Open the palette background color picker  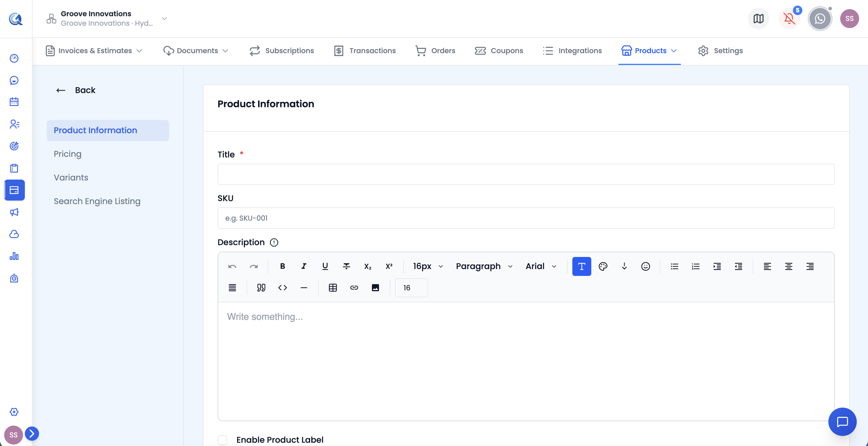(x=603, y=266)
